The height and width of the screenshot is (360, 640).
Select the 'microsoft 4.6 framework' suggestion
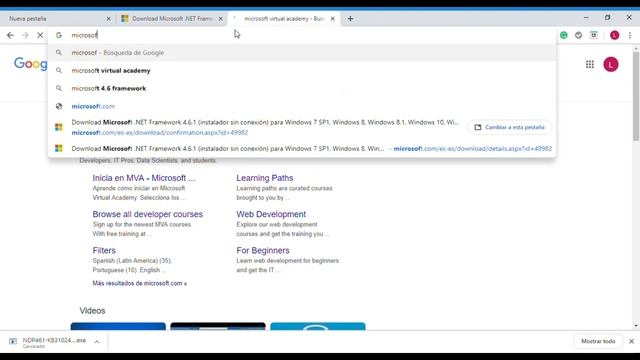coord(302,88)
